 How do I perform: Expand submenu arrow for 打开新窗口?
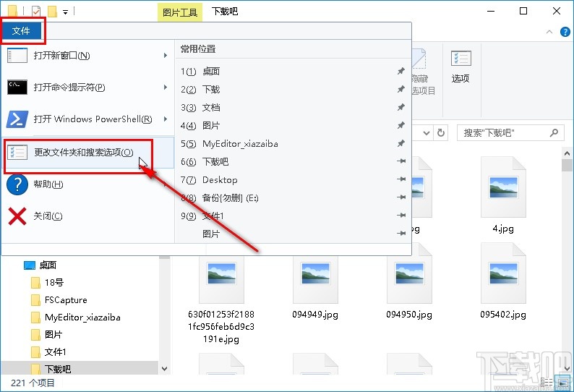coord(166,55)
